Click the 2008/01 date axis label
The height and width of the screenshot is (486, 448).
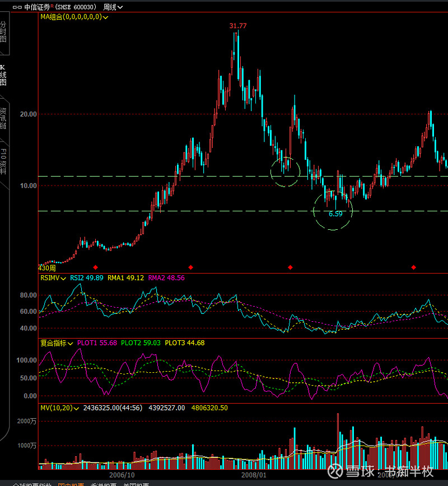coord(254,475)
